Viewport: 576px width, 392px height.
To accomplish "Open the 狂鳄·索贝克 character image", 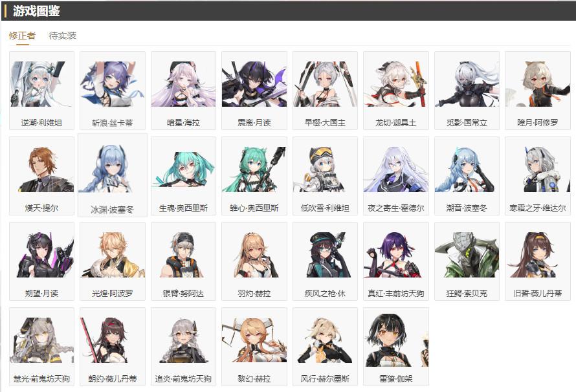I will 467,255.
